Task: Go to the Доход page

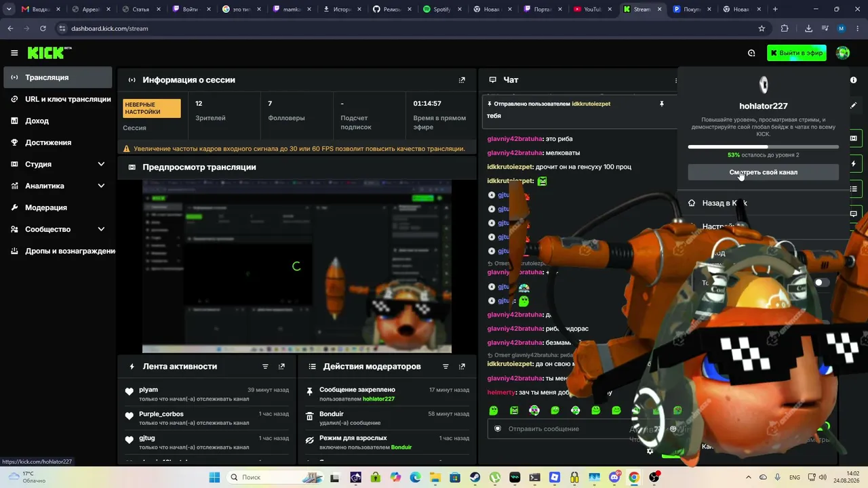Action: click(x=58, y=121)
